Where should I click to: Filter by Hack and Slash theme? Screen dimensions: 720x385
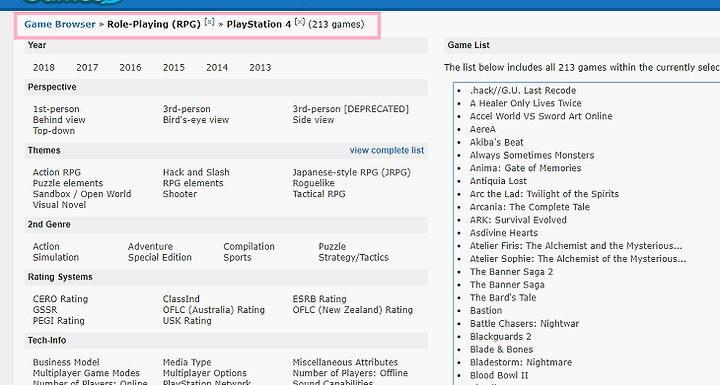(x=196, y=172)
